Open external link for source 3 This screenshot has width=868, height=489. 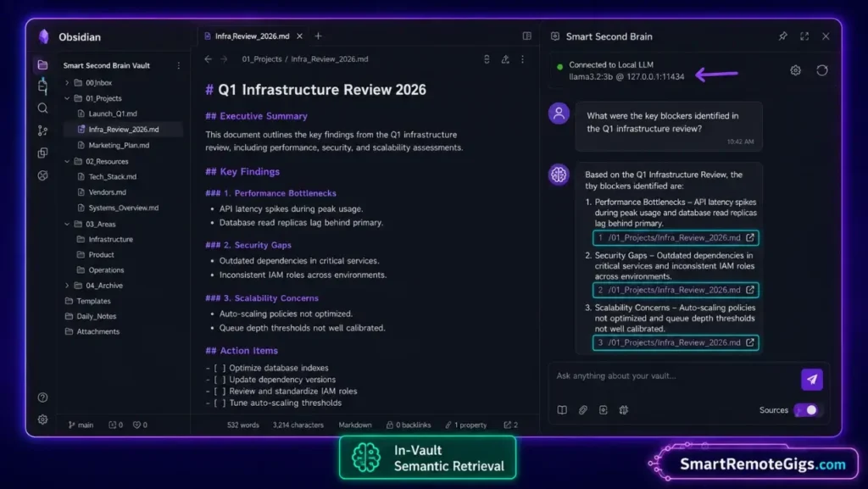click(750, 342)
